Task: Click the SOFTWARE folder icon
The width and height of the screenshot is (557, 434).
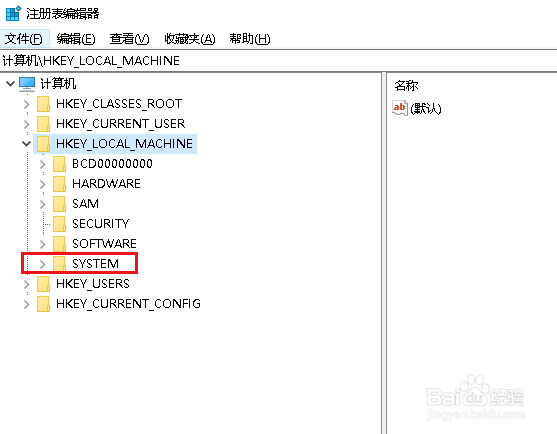Action: 59,244
